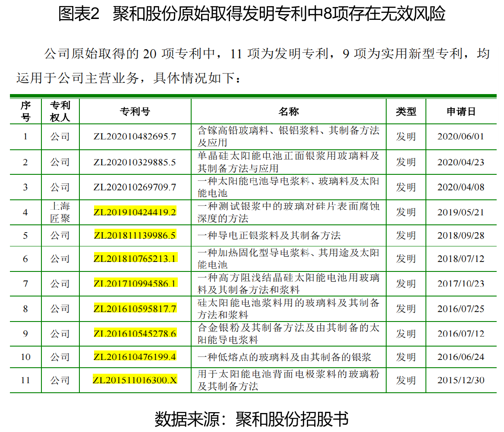Select highlighted patent number ZL201710994586.1
The image size is (504, 432).
pos(135,284)
